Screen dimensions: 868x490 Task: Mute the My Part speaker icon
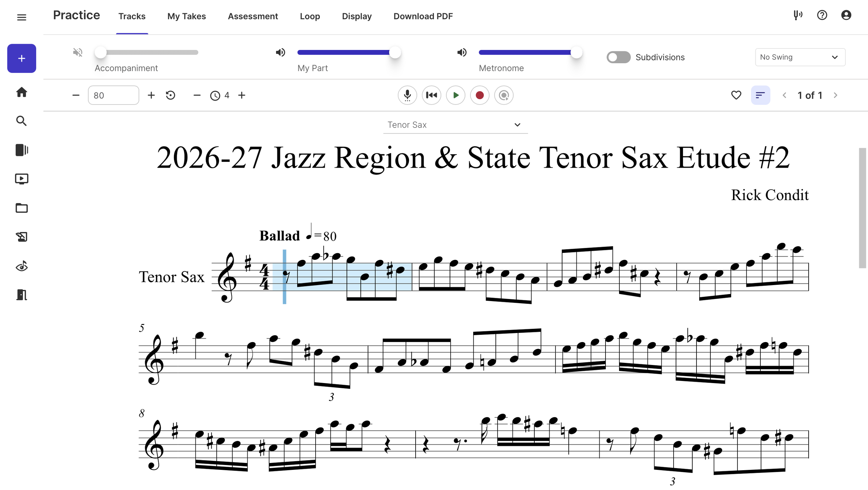click(x=280, y=52)
